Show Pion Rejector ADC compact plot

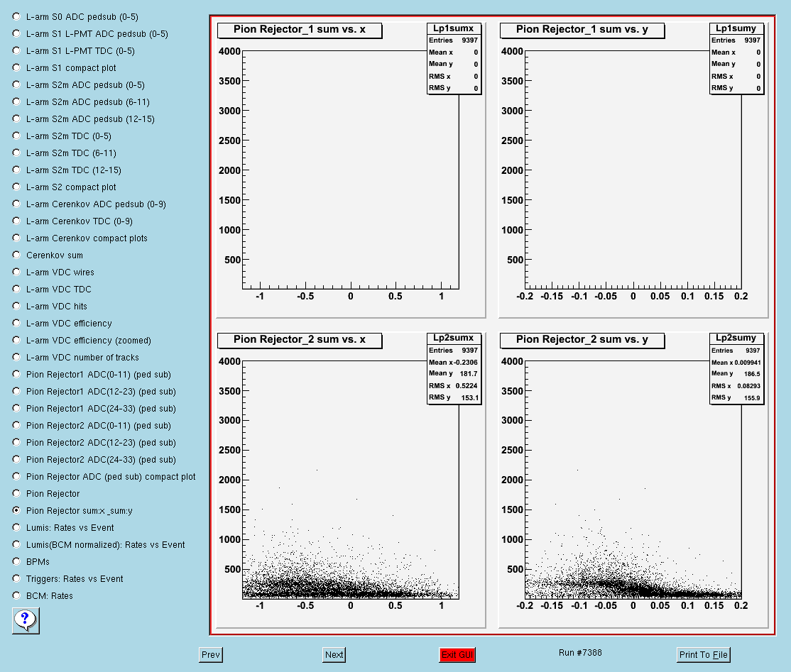pyautogui.click(x=16, y=477)
